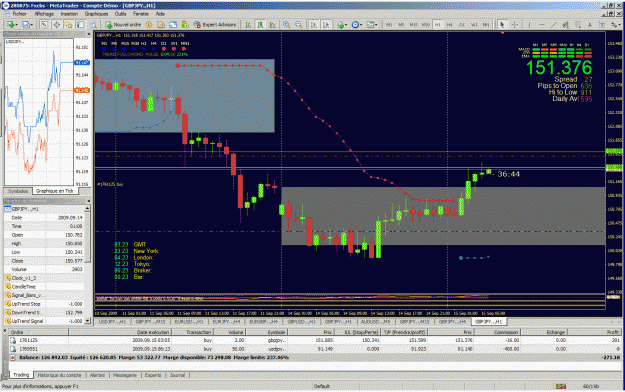Viewport: 625px width, 392px height.
Task: Open the Graphiques menu
Action: (x=96, y=14)
